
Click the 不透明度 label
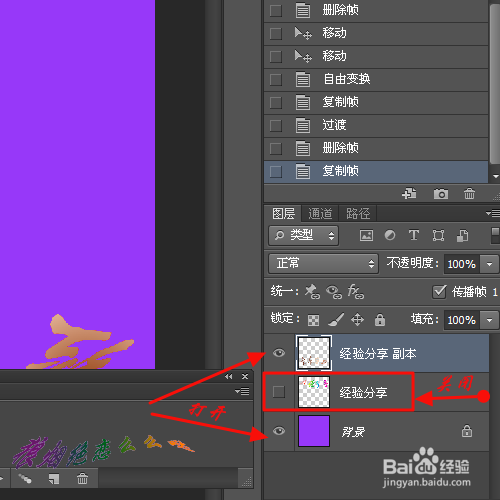tap(413, 263)
